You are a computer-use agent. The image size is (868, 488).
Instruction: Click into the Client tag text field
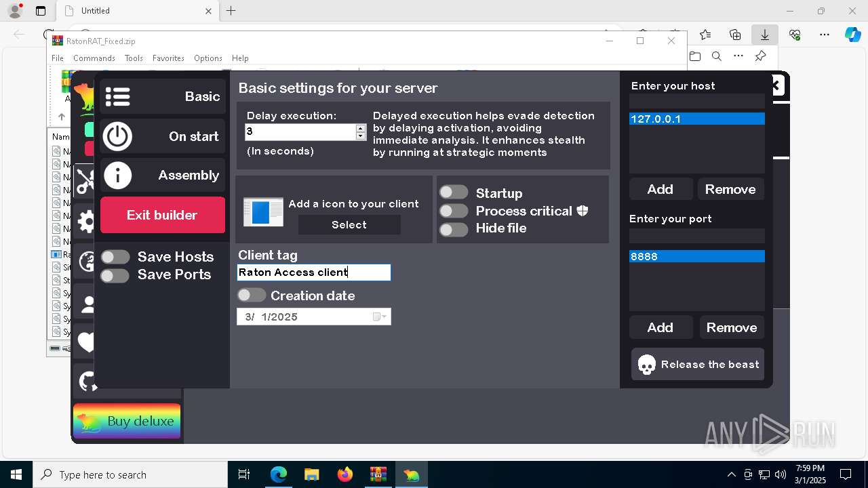pyautogui.click(x=314, y=272)
